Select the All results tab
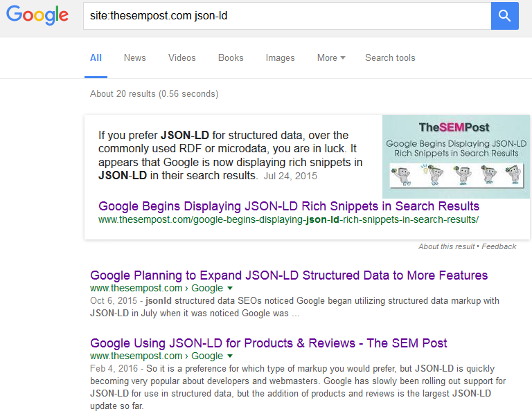The image size is (532, 418). [96, 58]
